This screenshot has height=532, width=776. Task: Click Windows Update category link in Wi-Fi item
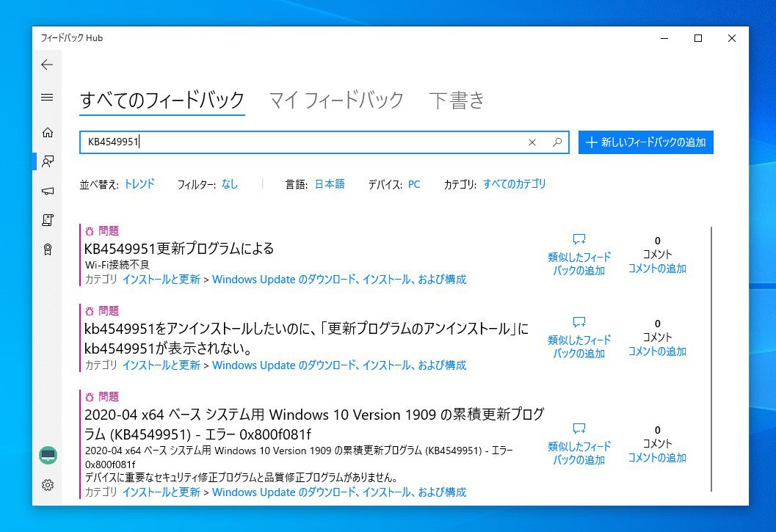[x=339, y=280]
